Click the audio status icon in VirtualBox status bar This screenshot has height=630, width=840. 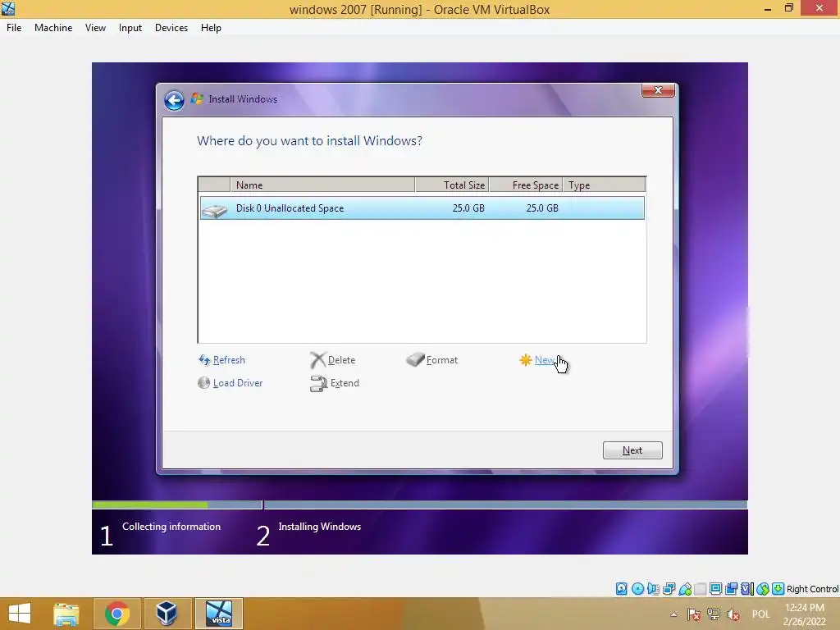653,589
